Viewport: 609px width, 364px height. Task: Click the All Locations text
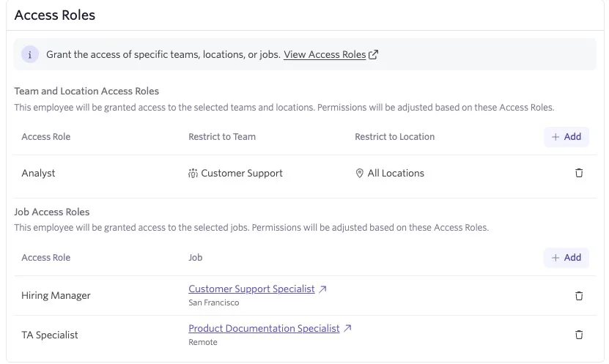click(x=396, y=173)
